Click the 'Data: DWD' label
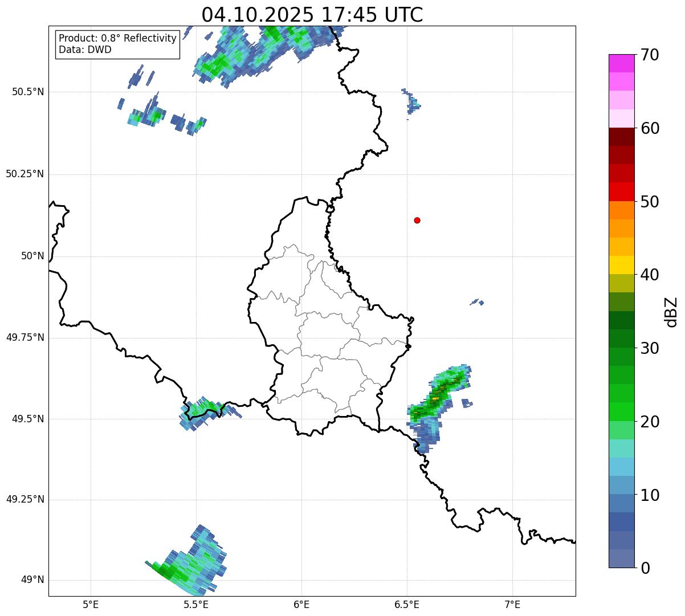 (85, 50)
